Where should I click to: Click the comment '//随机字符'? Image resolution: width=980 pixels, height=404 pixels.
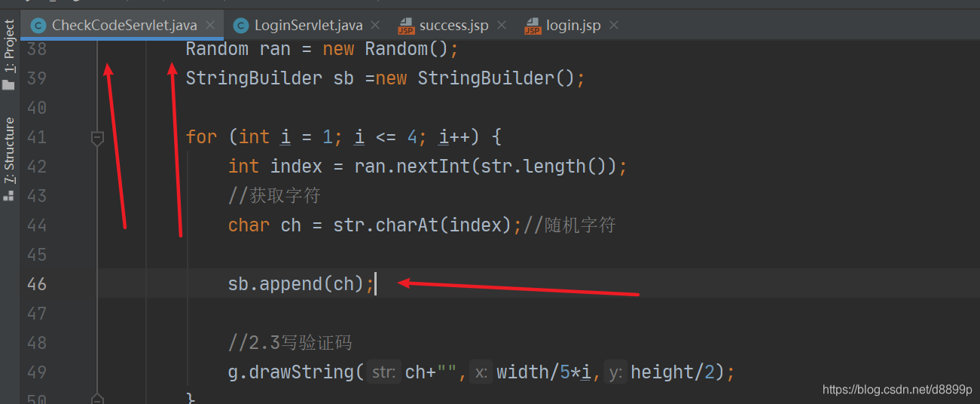(569, 225)
